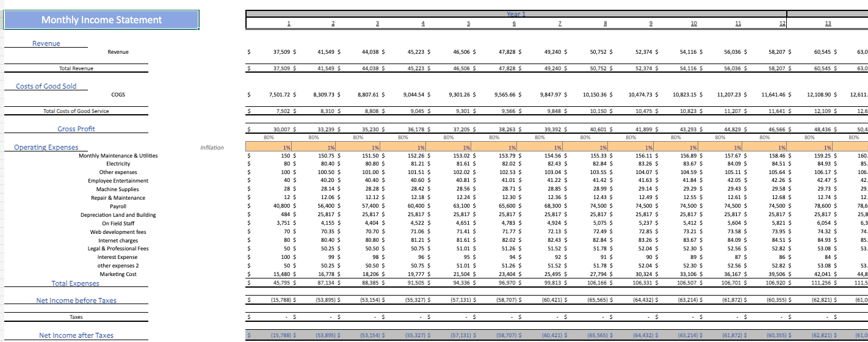Image resolution: width=868 pixels, height=342 pixels.
Task: Select the Total Revenue row label
Action: point(76,68)
